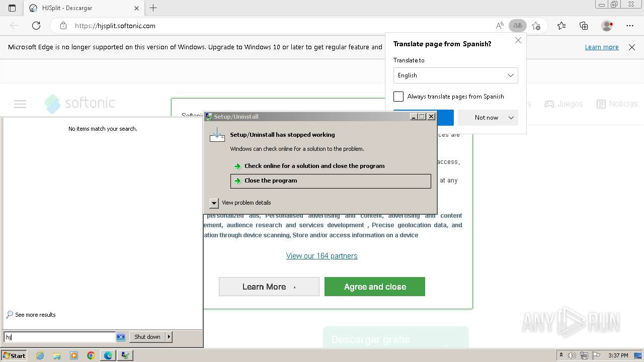Switch to Setup/Uninstall taskbar button
The height and width of the screenshot is (362, 644).
point(125,355)
